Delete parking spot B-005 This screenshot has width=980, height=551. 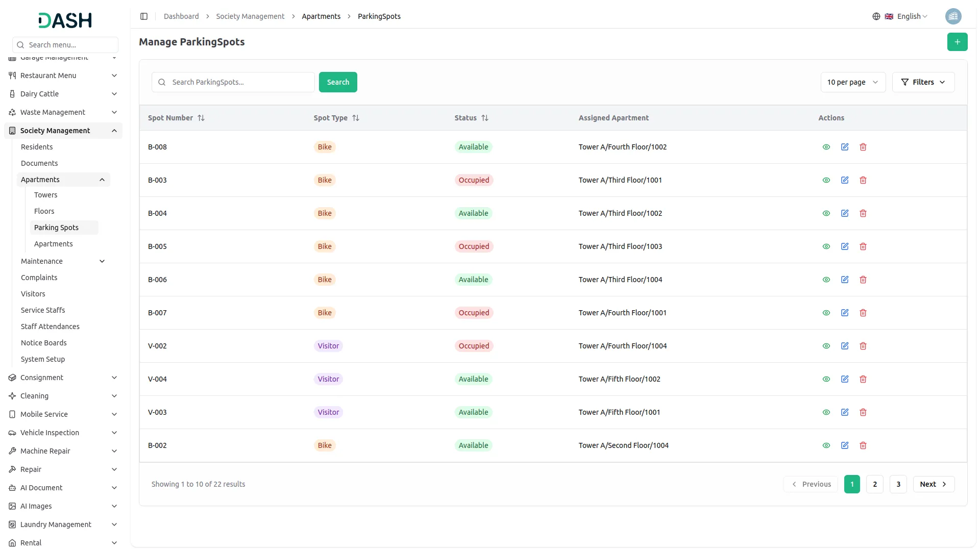(x=863, y=246)
